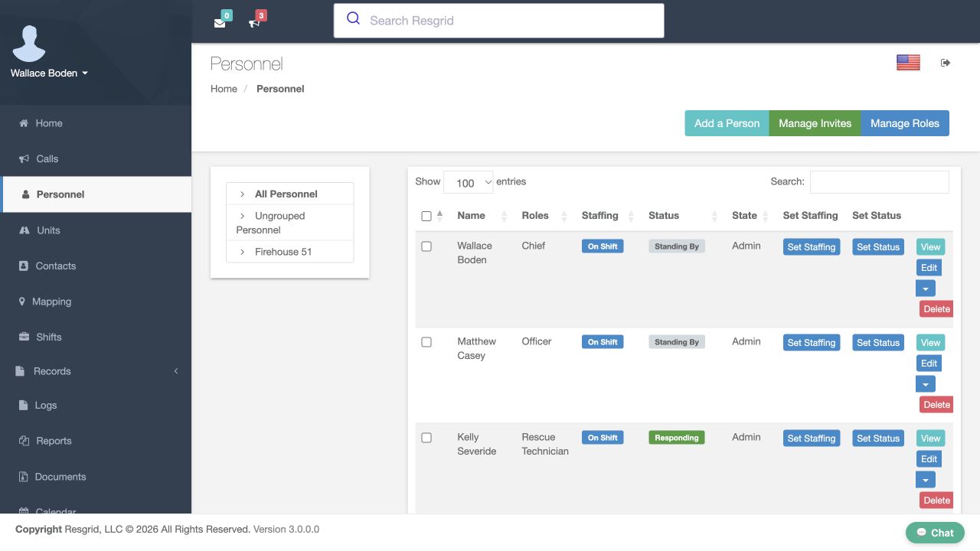This screenshot has height=551, width=980.
Task: Sort by the Roles column arrows
Action: 564,216
